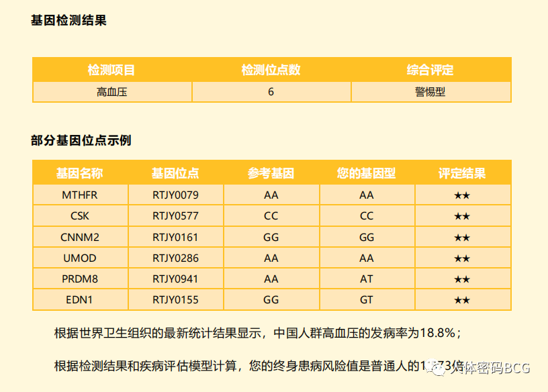Click the star rating for PRDM8 gene
The width and height of the screenshot is (548, 392).
[x=463, y=278]
